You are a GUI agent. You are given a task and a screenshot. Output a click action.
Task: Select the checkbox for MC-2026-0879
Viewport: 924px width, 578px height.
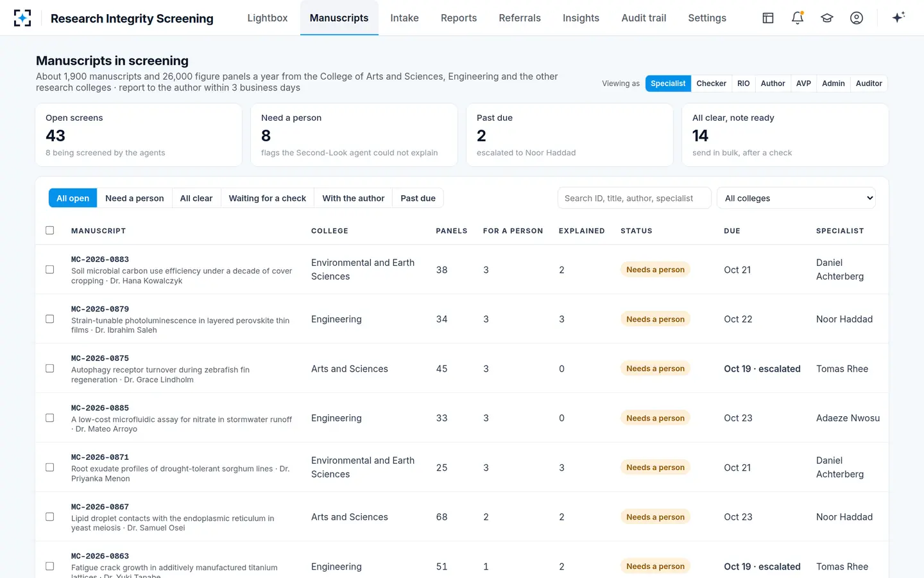pos(50,319)
